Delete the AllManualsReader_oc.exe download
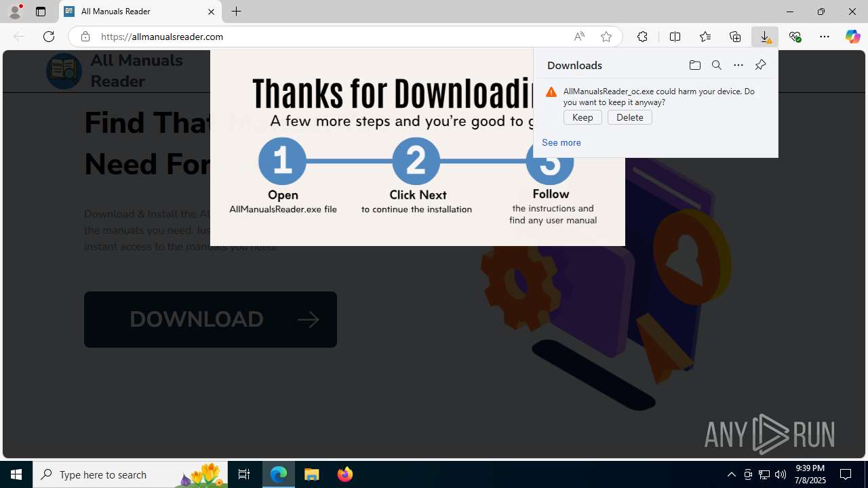 pyautogui.click(x=630, y=117)
